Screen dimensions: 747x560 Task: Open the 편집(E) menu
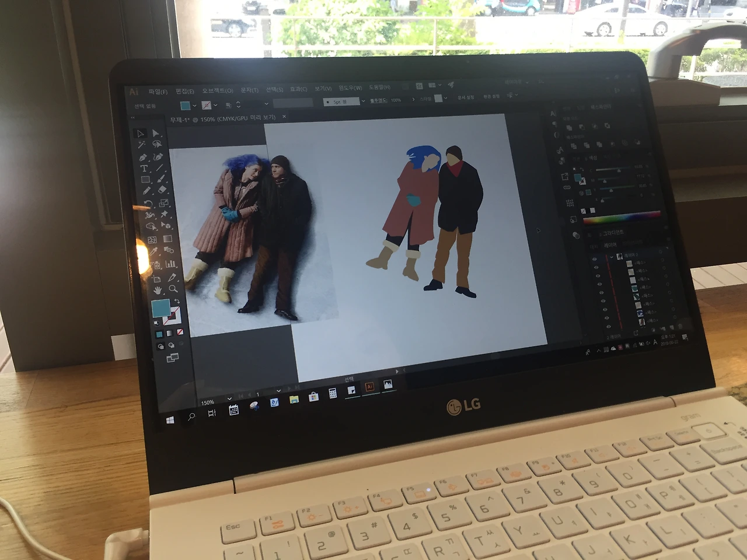click(x=185, y=91)
